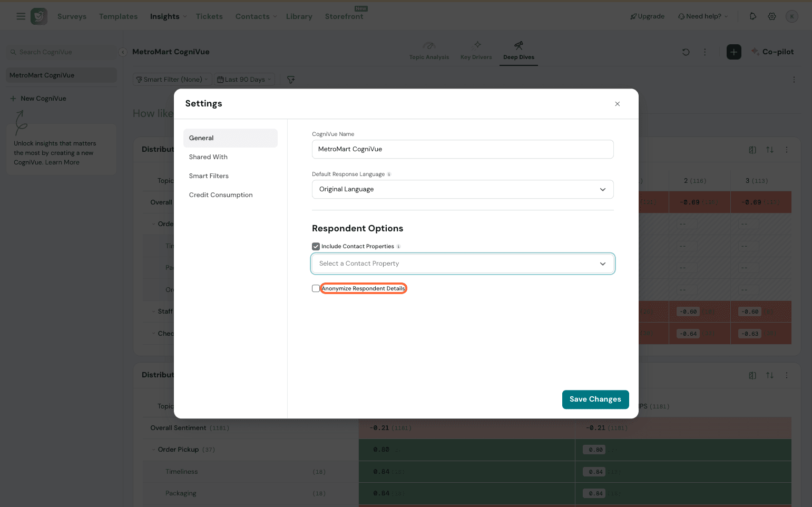Enable Anonymize Respondent Details checkbox

point(316,289)
